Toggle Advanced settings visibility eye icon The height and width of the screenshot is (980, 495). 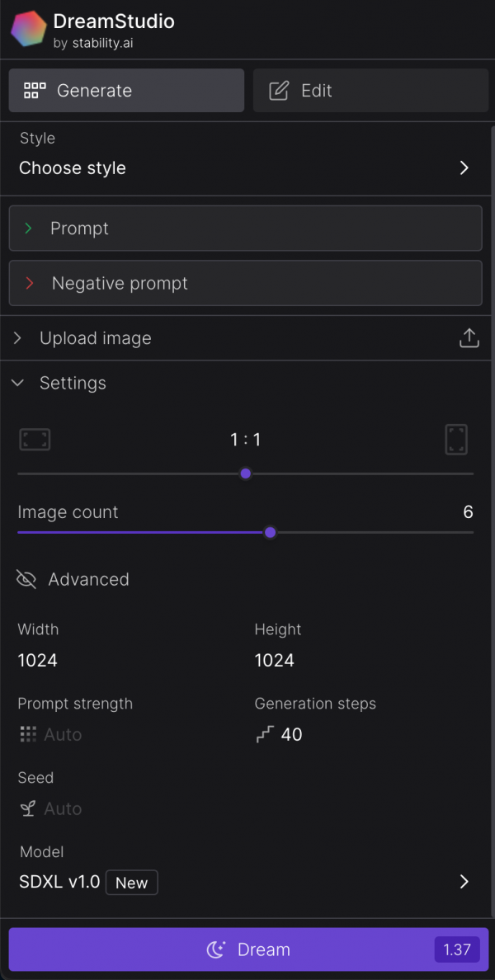(26, 579)
